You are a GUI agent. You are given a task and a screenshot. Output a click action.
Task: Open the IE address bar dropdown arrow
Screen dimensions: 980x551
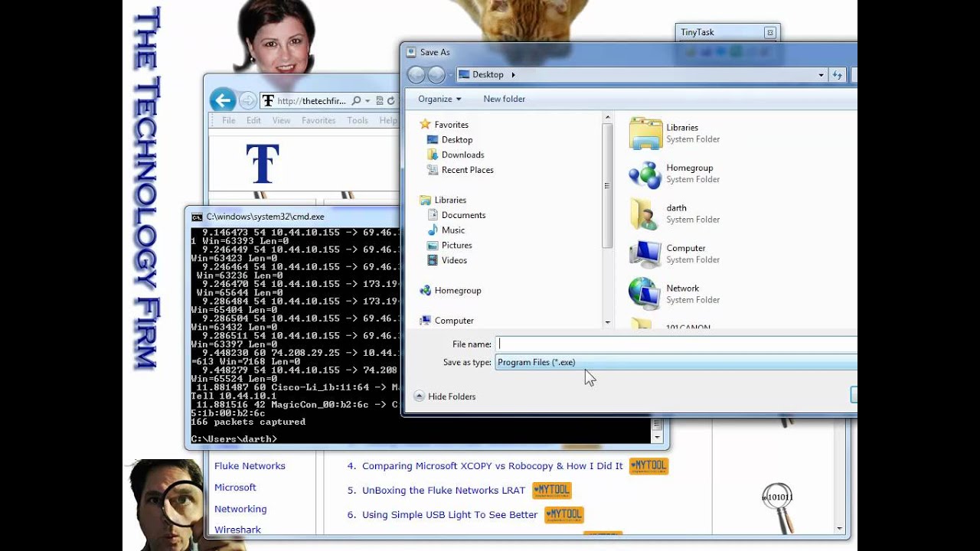[367, 101]
